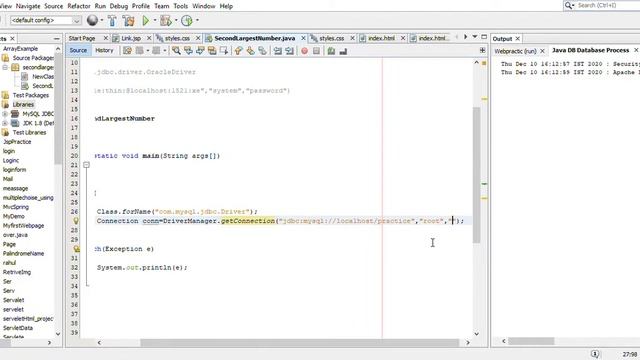
Task: Click the editor split window icon
Action: [x=482, y=50]
